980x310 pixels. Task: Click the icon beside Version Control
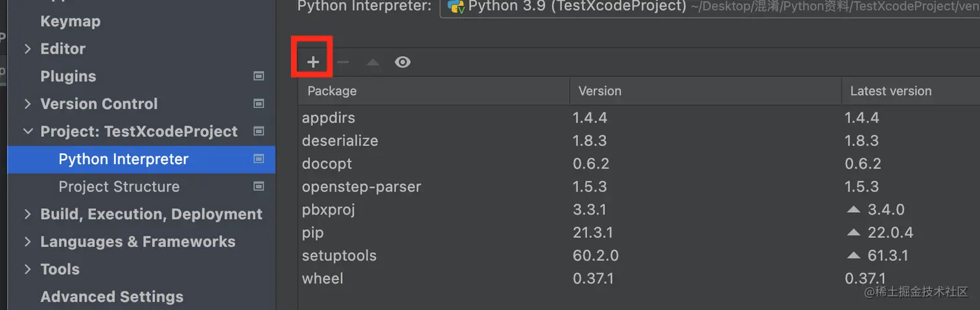coord(259,104)
